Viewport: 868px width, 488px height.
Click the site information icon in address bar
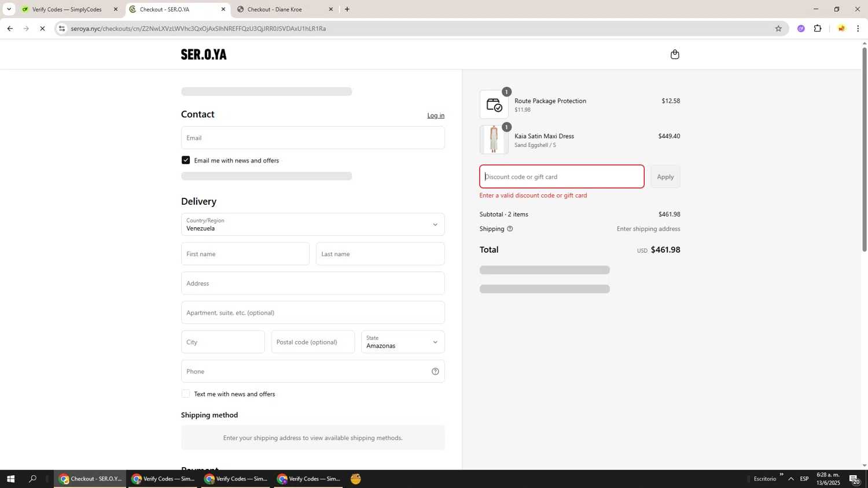pos(62,28)
